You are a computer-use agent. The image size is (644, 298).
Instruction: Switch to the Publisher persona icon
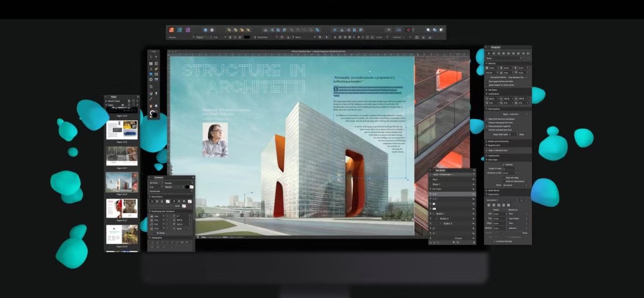pyautogui.click(x=171, y=29)
